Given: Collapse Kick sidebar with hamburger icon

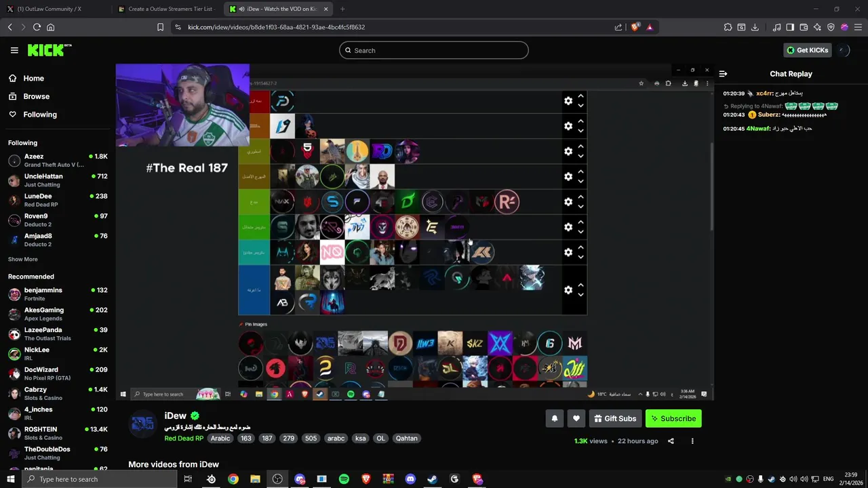Looking at the screenshot, I should (14, 50).
